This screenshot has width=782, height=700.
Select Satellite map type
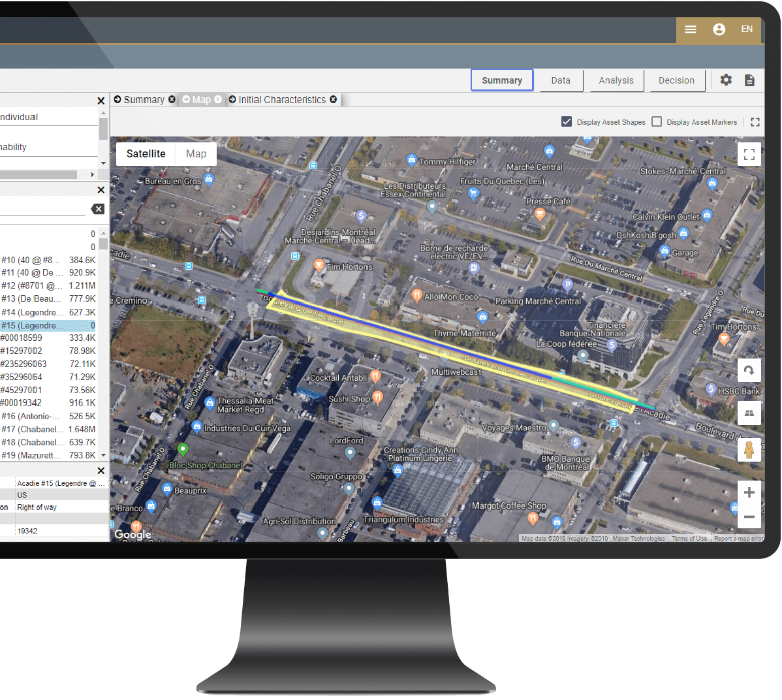click(x=146, y=153)
